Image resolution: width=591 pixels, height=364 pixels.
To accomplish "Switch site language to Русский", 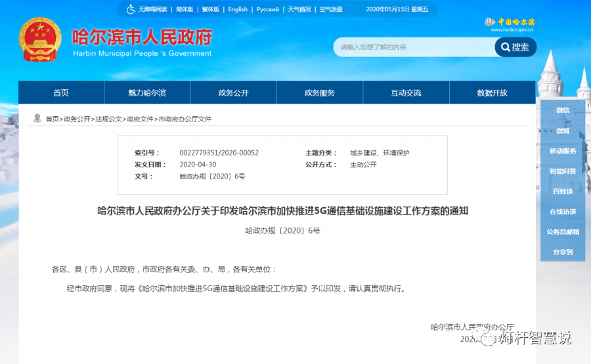I will point(268,9).
